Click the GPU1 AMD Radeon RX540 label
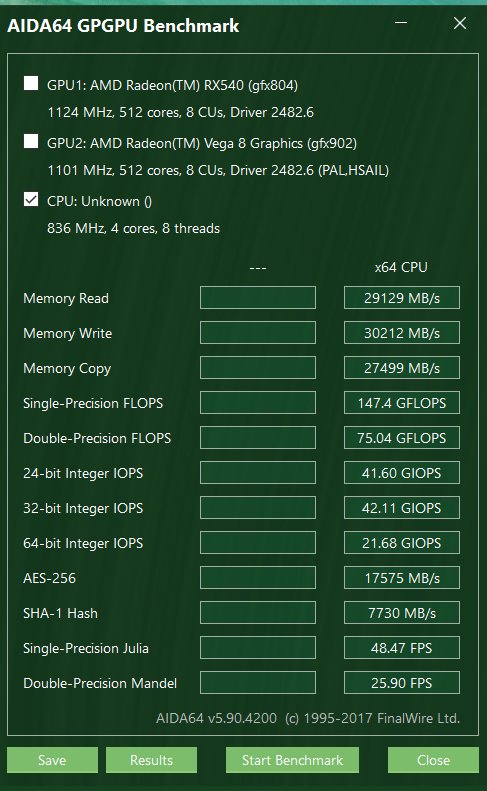The width and height of the screenshot is (487, 791). click(x=172, y=85)
